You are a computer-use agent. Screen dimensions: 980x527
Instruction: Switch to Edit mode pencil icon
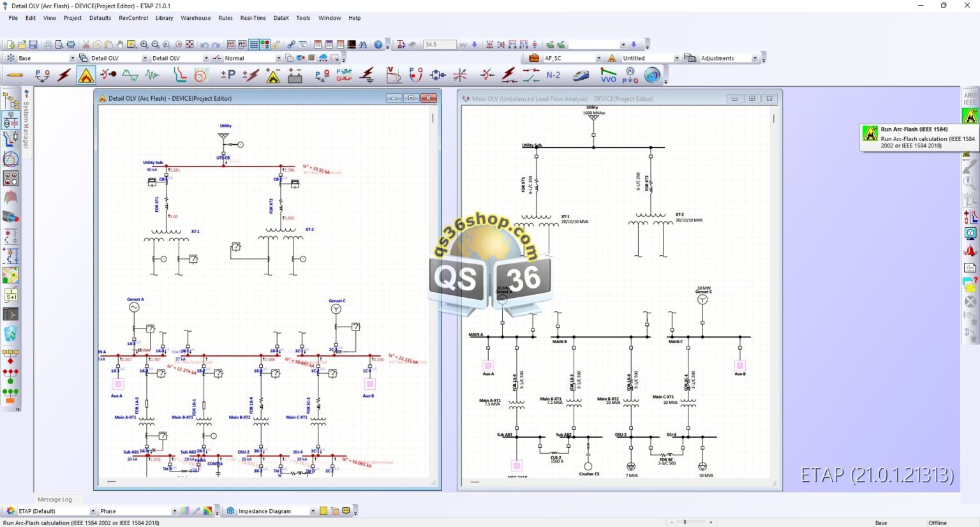(x=15, y=75)
